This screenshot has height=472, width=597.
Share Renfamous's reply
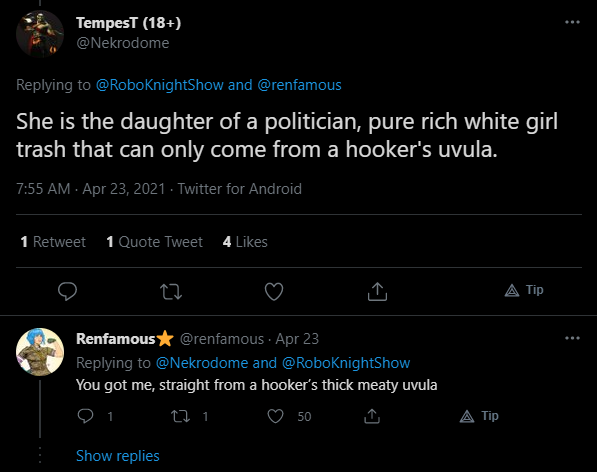click(372, 416)
